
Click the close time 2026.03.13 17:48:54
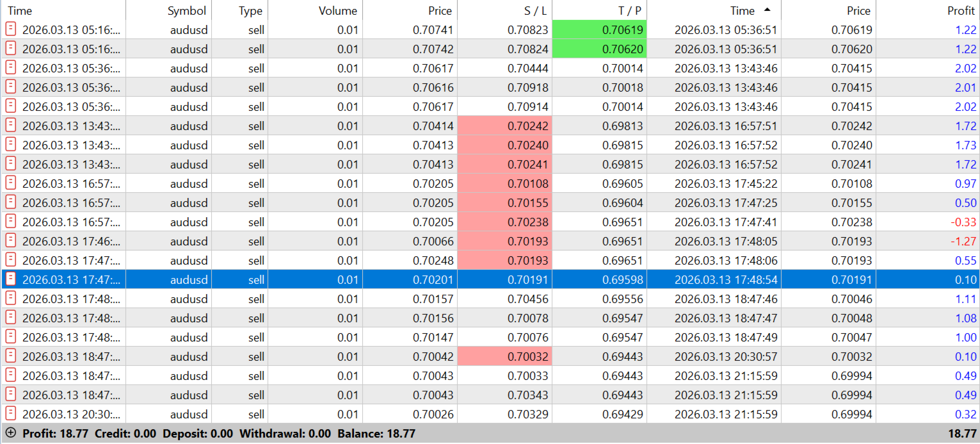(x=726, y=279)
